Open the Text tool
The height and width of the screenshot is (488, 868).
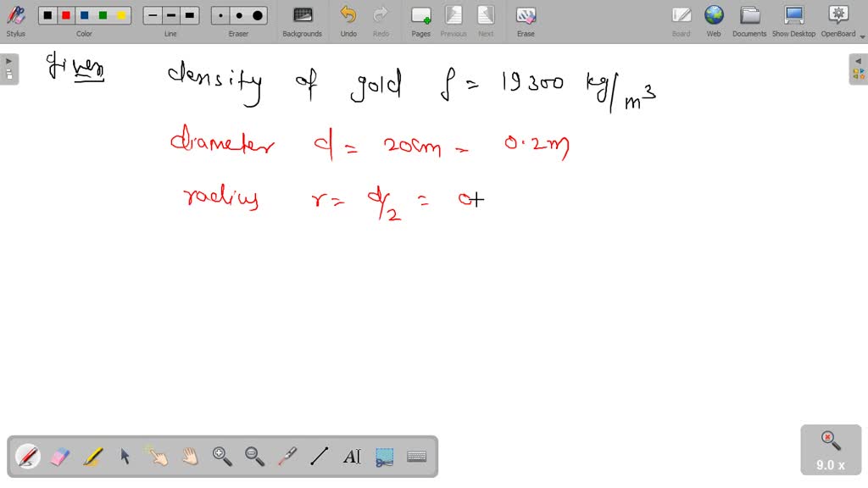coord(353,457)
